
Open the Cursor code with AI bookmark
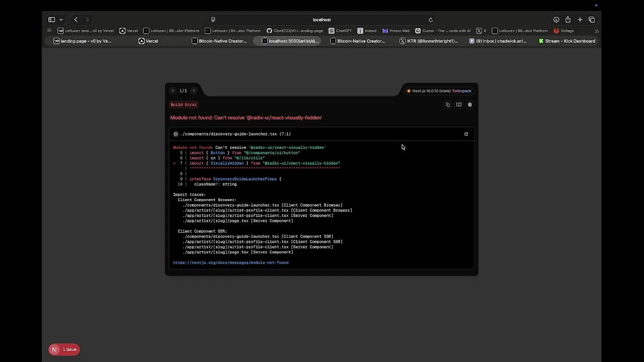point(443,31)
